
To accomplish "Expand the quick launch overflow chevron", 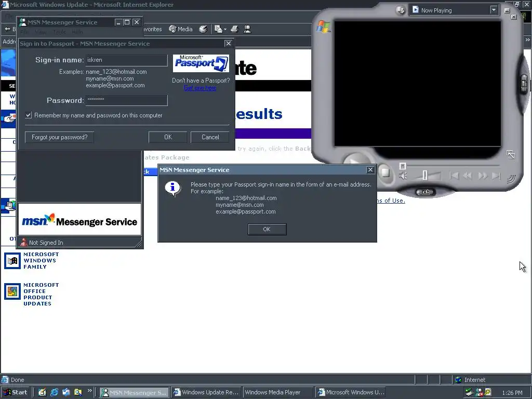I will click(x=89, y=391).
